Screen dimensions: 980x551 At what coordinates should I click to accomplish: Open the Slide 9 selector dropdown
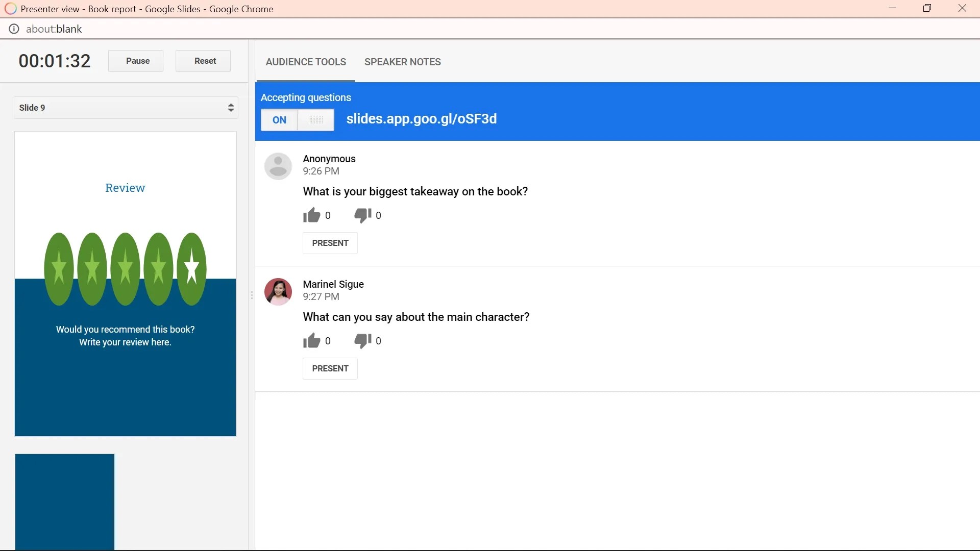(126, 108)
